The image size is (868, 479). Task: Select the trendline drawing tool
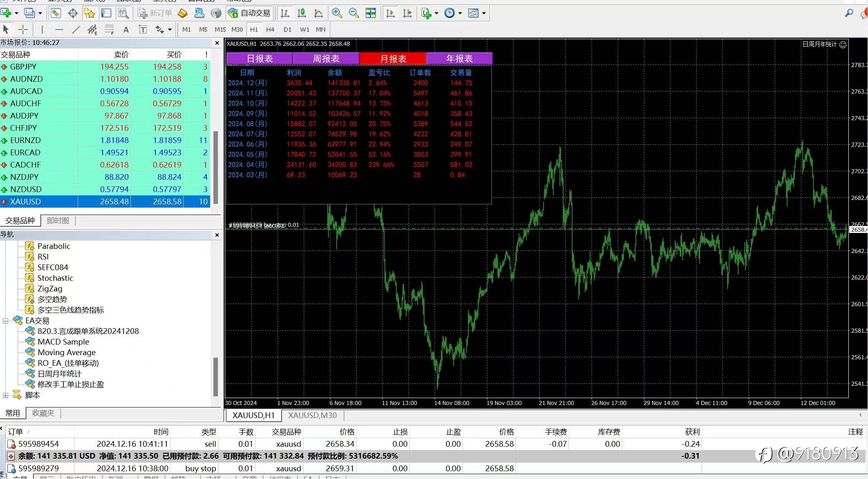[x=76, y=29]
